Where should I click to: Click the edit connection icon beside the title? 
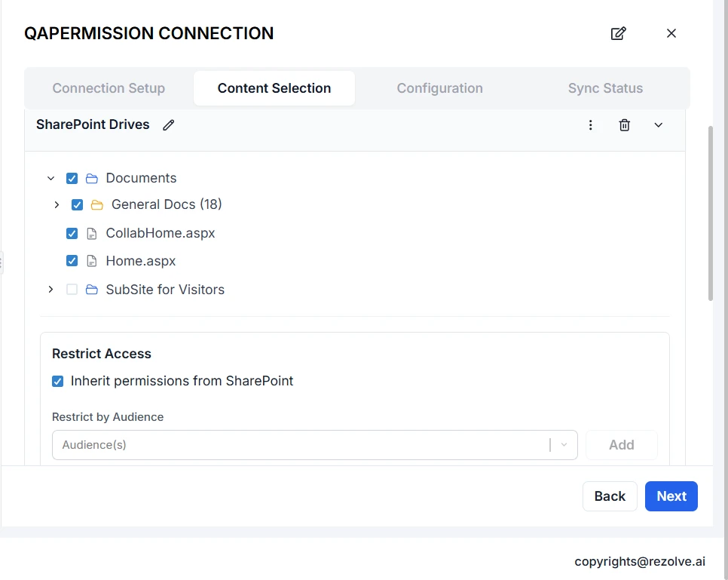[618, 33]
